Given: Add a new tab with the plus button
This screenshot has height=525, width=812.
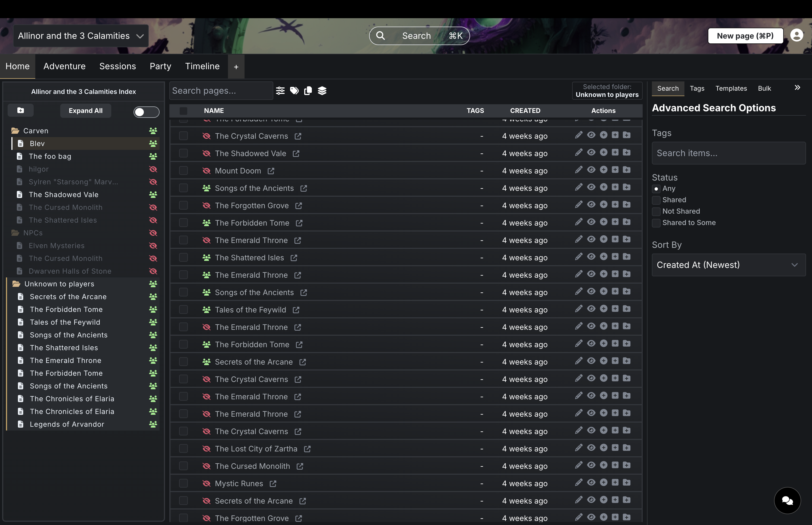Looking at the screenshot, I should tap(236, 67).
